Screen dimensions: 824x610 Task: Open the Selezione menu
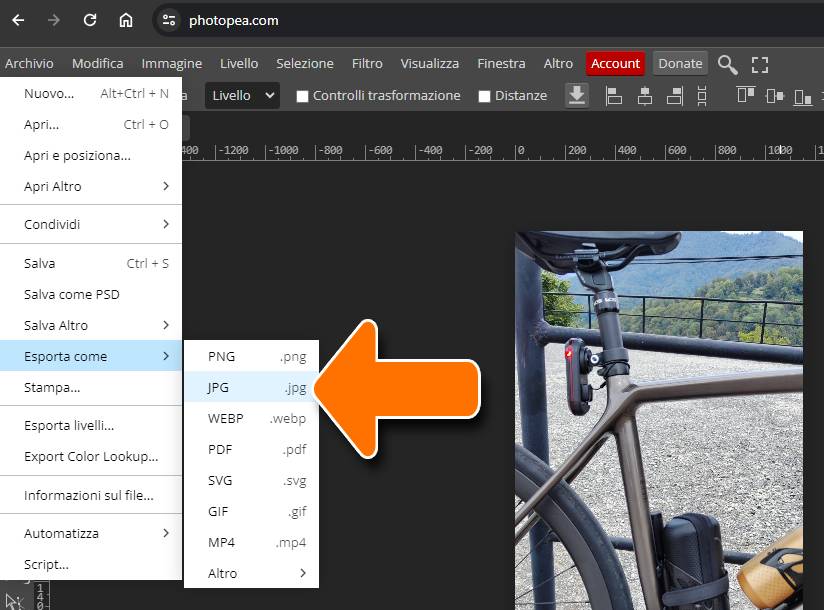point(305,64)
